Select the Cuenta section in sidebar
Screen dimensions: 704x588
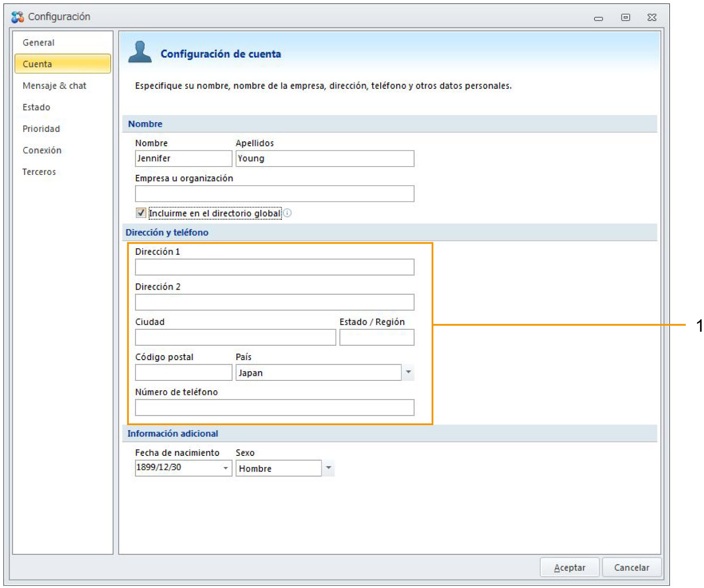[x=63, y=64]
